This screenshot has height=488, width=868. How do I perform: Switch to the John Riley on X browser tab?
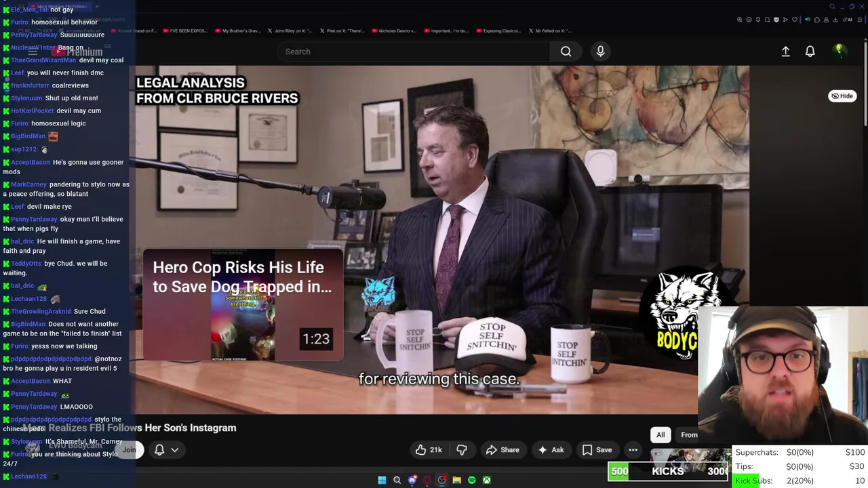tap(289, 30)
